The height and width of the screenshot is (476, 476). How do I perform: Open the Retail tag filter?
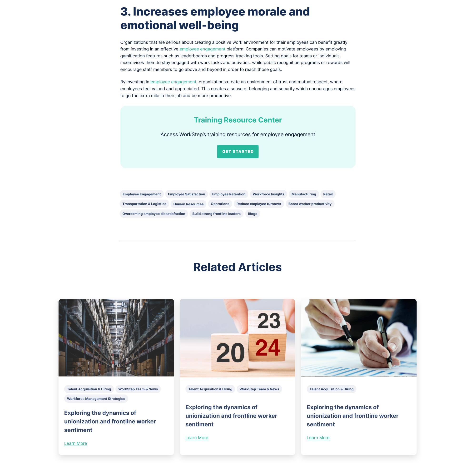[x=327, y=194]
